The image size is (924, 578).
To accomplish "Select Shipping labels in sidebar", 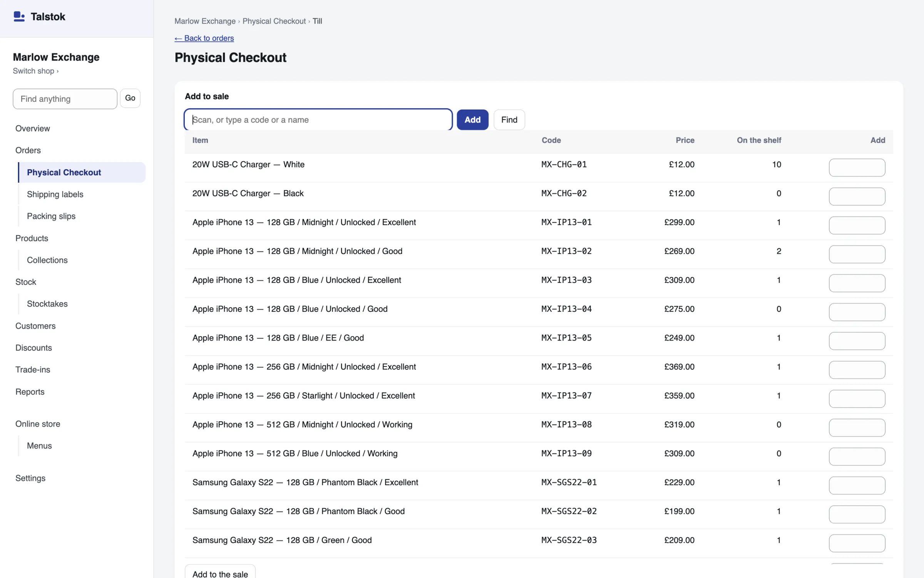I will click(55, 194).
